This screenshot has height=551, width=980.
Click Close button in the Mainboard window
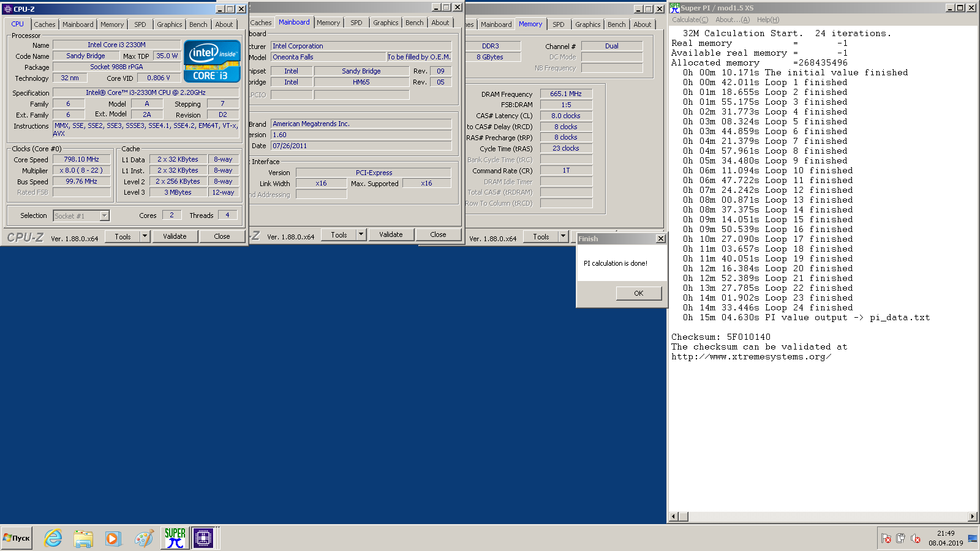[438, 234]
